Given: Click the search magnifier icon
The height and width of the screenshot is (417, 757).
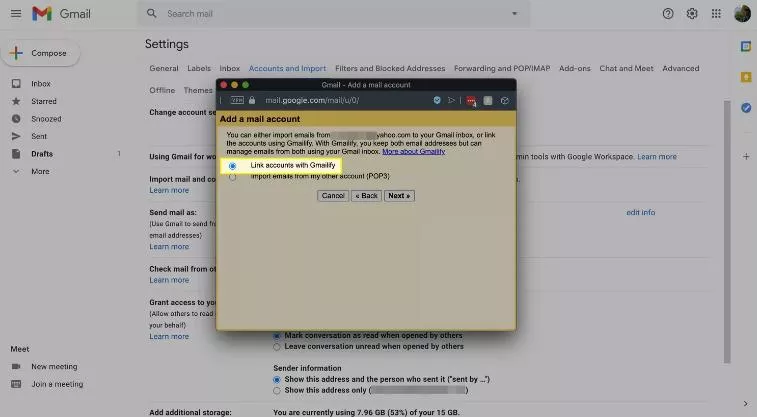Looking at the screenshot, I should point(152,14).
